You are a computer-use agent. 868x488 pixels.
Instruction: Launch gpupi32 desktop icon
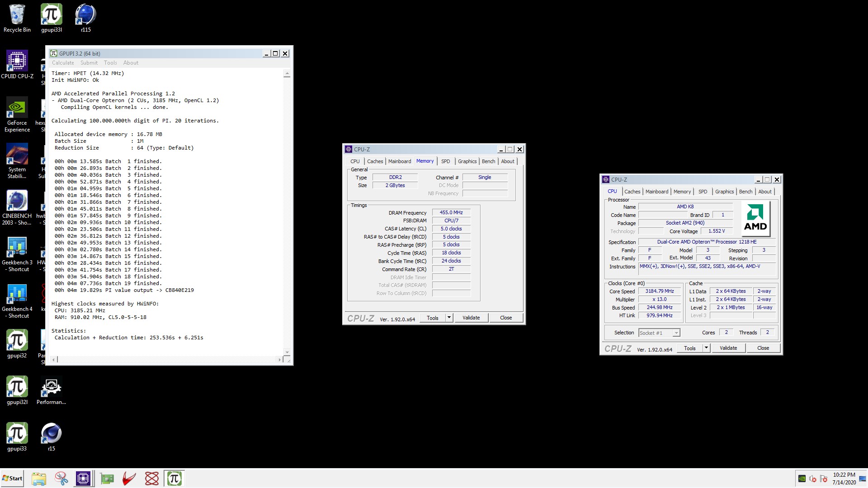coord(17,344)
